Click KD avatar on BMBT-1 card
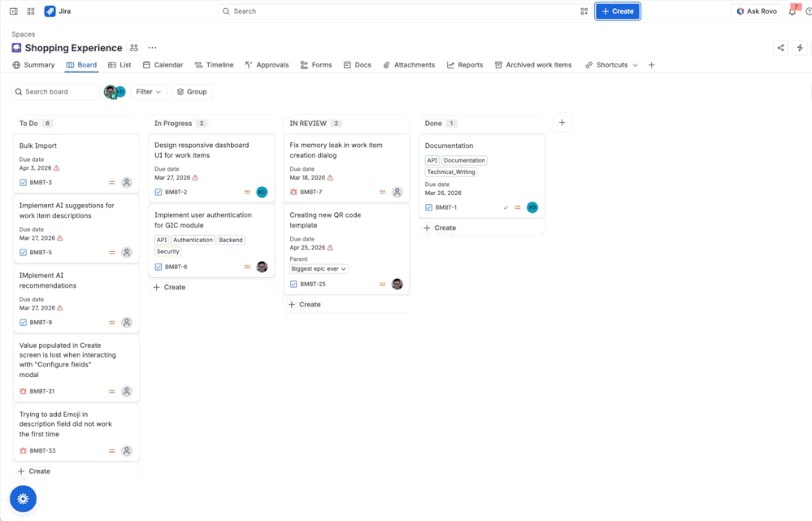Viewport: 812px width, 521px height. point(532,207)
